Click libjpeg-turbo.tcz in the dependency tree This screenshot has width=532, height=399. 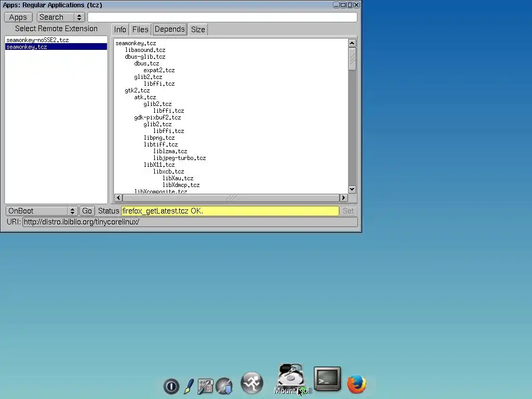click(x=179, y=158)
